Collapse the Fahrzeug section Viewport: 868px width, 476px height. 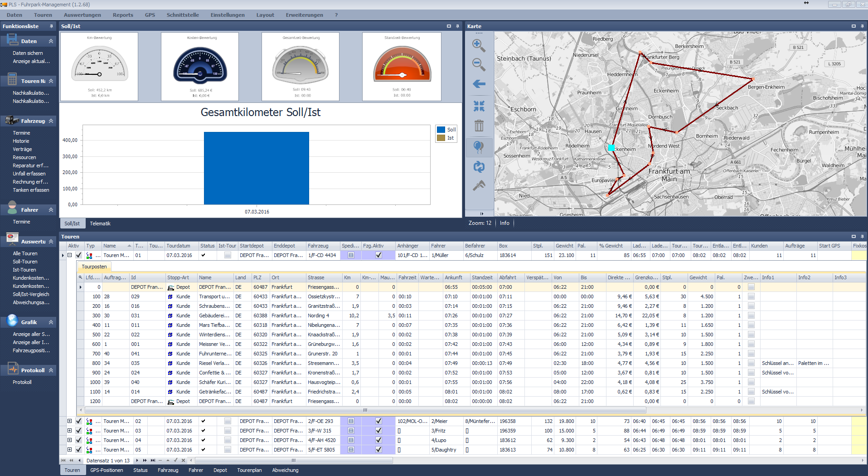click(x=51, y=121)
